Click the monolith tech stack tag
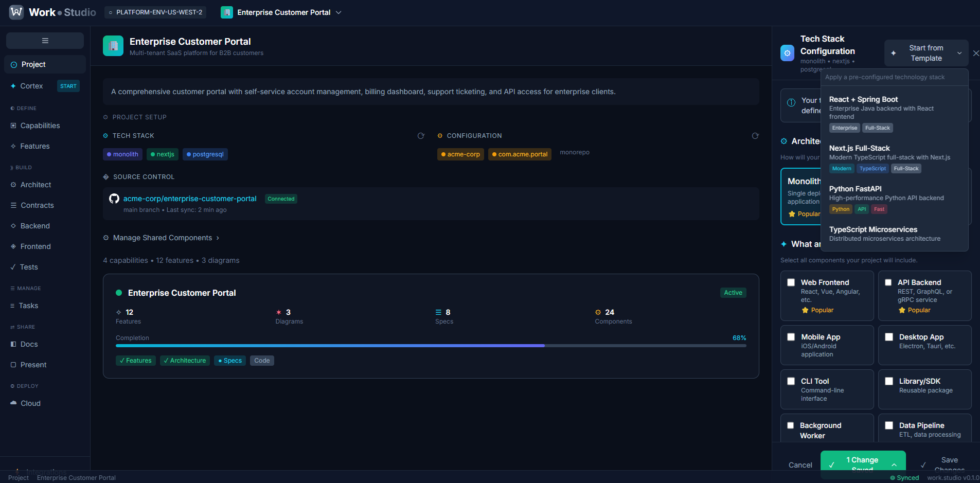This screenshot has height=483, width=980. coord(122,154)
